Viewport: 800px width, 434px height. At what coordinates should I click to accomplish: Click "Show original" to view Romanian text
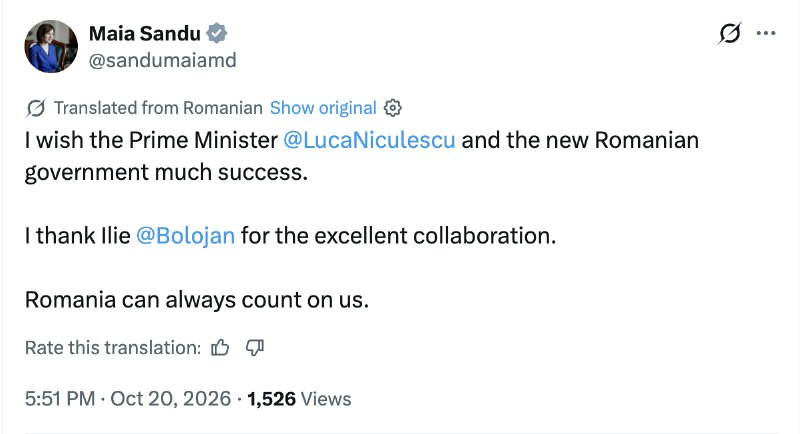tap(323, 108)
